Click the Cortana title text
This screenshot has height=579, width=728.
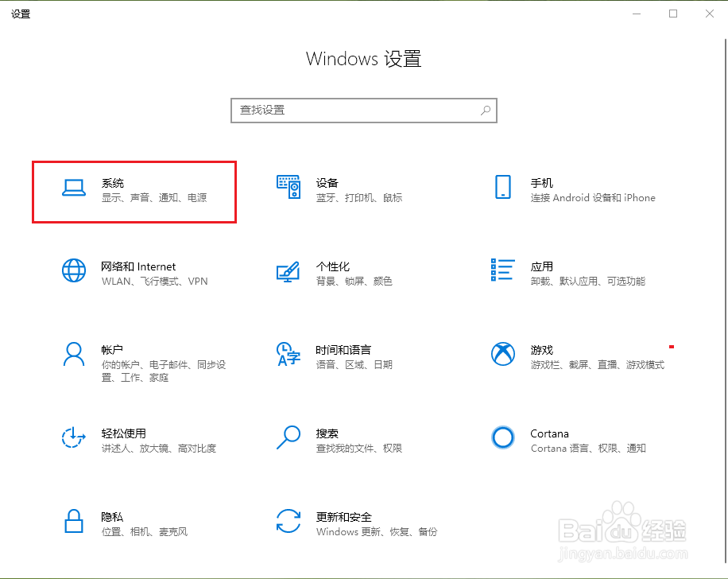pyautogui.click(x=550, y=433)
